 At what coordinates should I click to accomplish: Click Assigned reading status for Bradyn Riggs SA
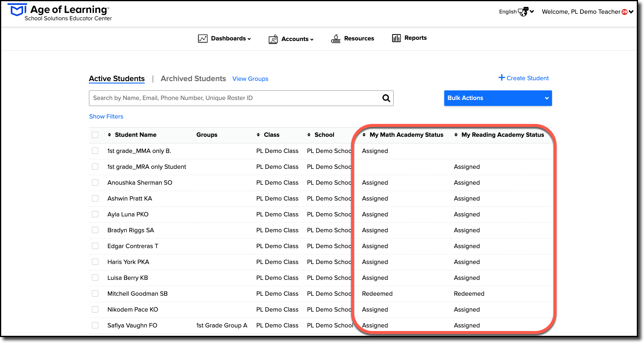467,230
